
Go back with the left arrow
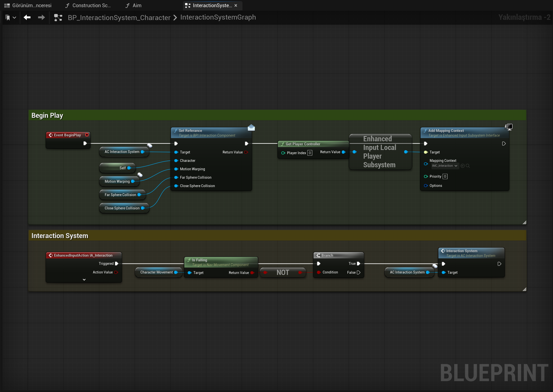27,17
